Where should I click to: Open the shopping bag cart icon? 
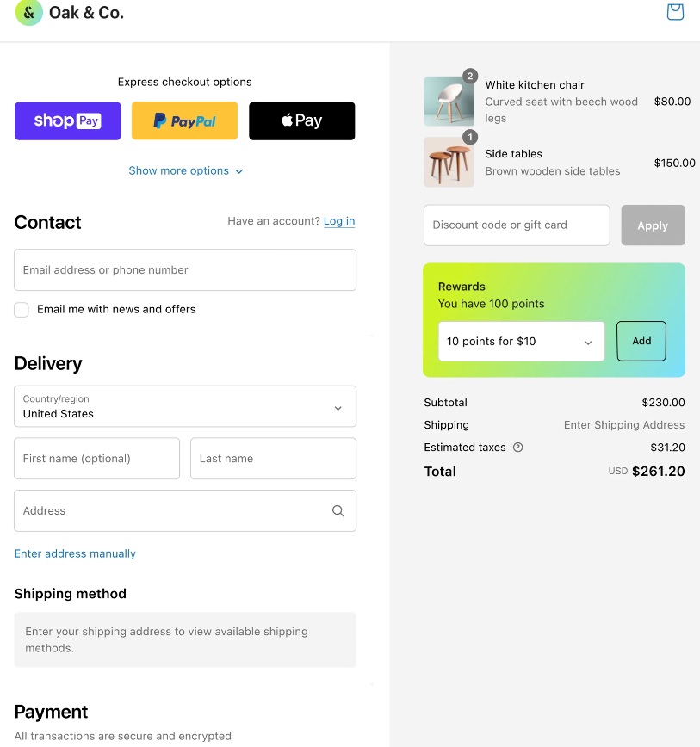(675, 12)
